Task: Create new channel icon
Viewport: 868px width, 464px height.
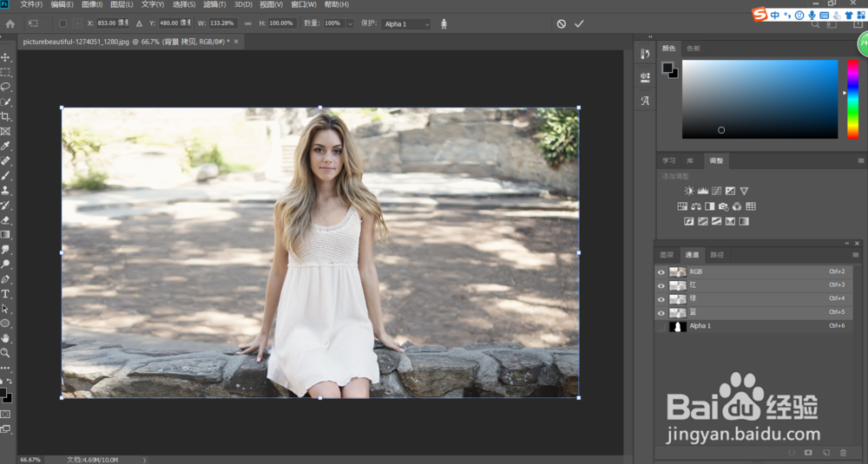Action: (x=826, y=453)
